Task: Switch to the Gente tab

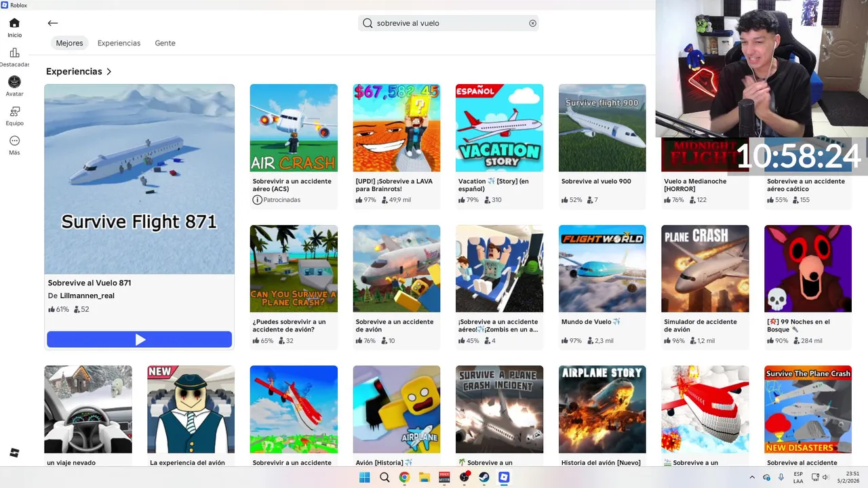Action: tap(165, 43)
